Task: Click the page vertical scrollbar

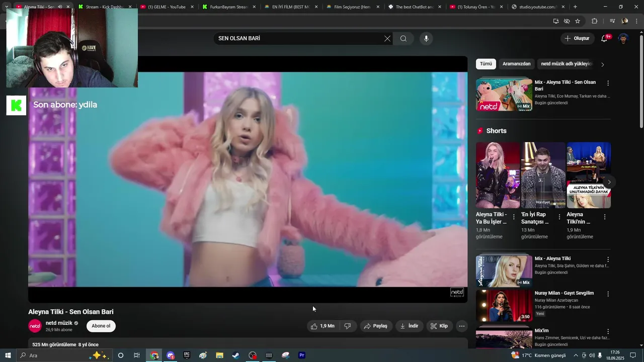Action: [641, 80]
